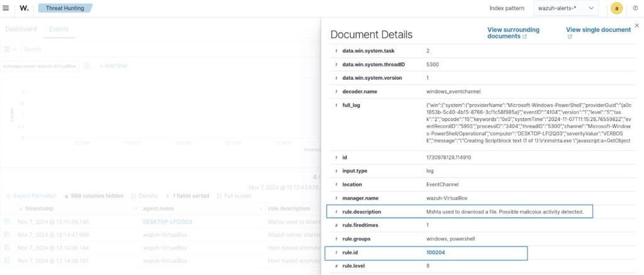Open the Density display options
This screenshot has height=275, width=644.
[144, 196]
